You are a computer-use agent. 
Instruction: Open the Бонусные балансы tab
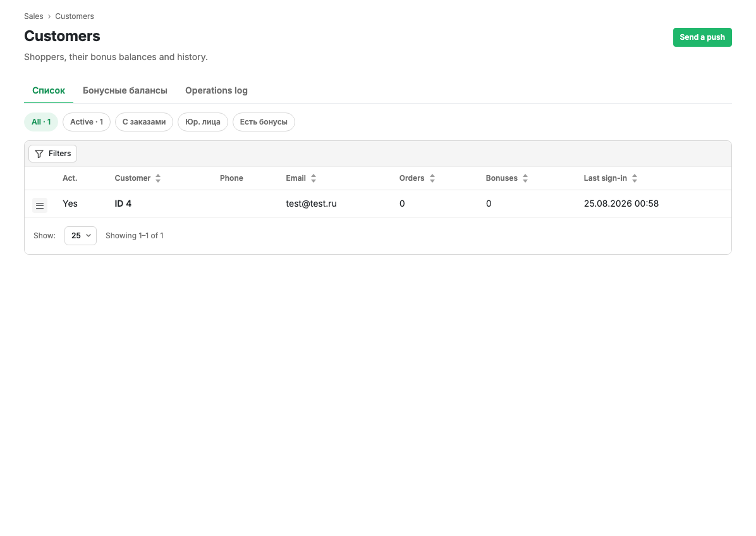[x=125, y=90]
